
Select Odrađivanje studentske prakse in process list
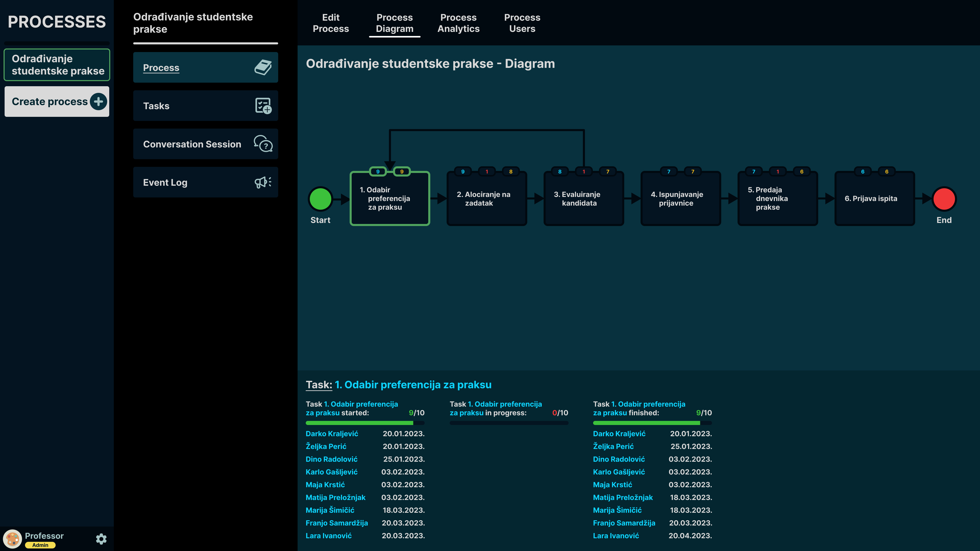point(57,65)
